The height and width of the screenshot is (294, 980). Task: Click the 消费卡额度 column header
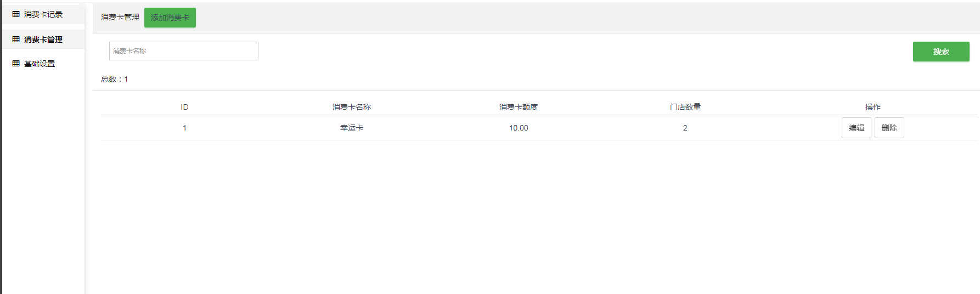coord(519,107)
